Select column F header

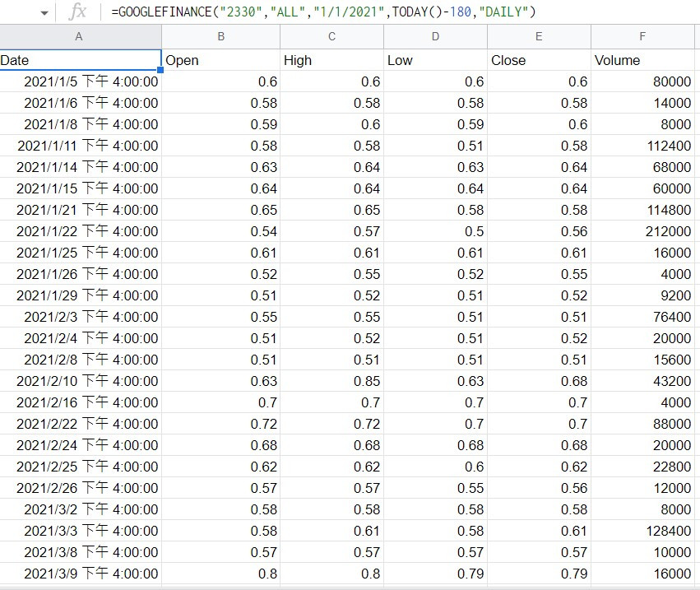click(x=642, y=37)
